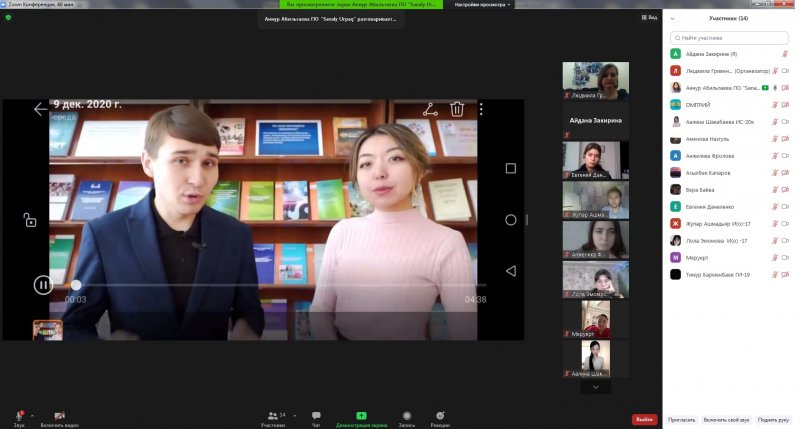
Task: Click the crossed camera icon for DМИТРИЙ
Action: [785, 105]
